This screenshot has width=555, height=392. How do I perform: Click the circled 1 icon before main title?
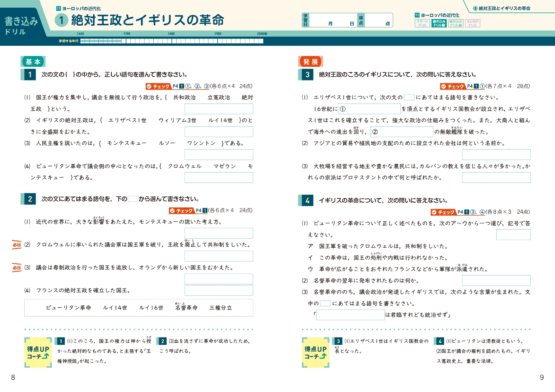61,20
